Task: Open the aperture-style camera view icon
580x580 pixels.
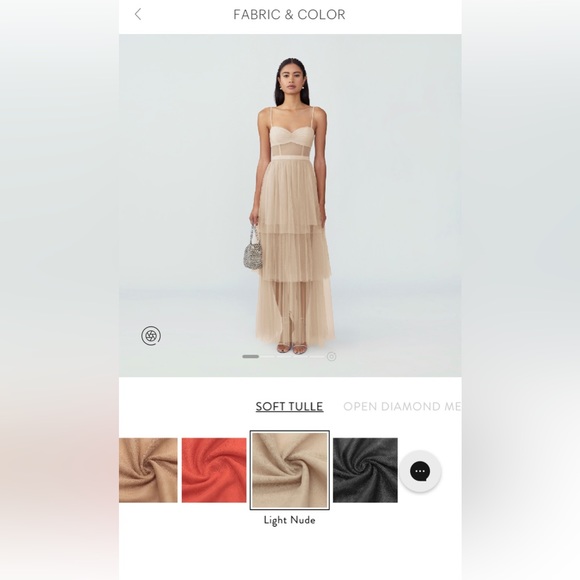Action: [x=151, y=335]
